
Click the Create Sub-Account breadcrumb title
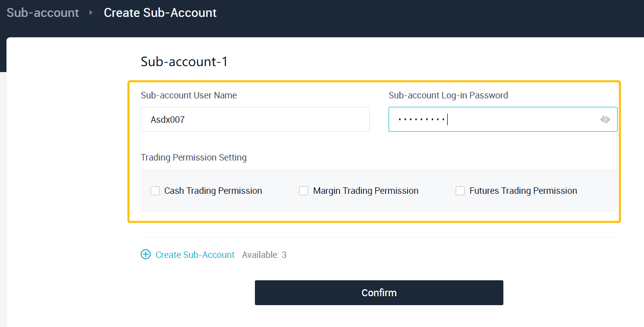point(160,13)
